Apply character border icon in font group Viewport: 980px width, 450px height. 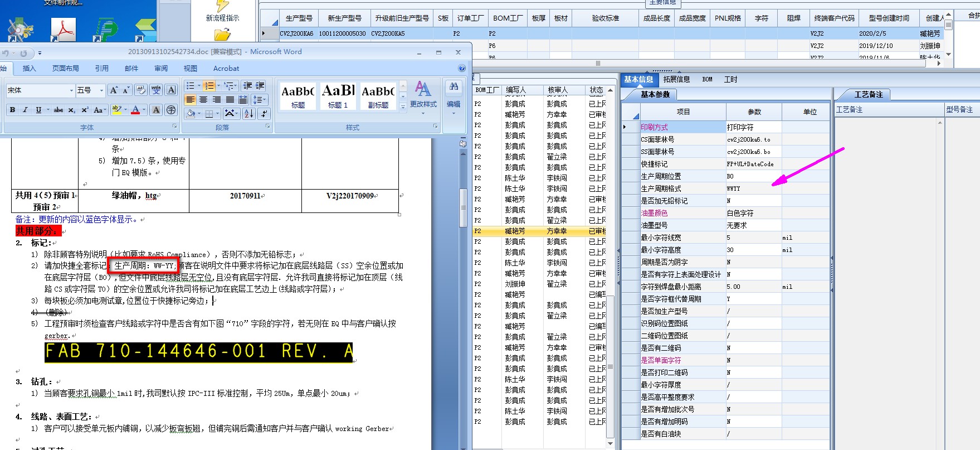pyautogui.click(x=171, y=90)
